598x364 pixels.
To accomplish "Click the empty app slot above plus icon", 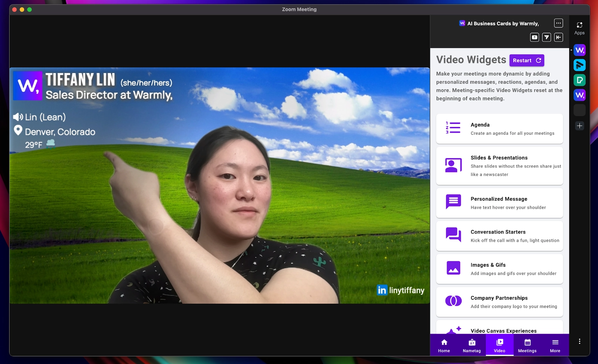I will click(x=579, y=110).
